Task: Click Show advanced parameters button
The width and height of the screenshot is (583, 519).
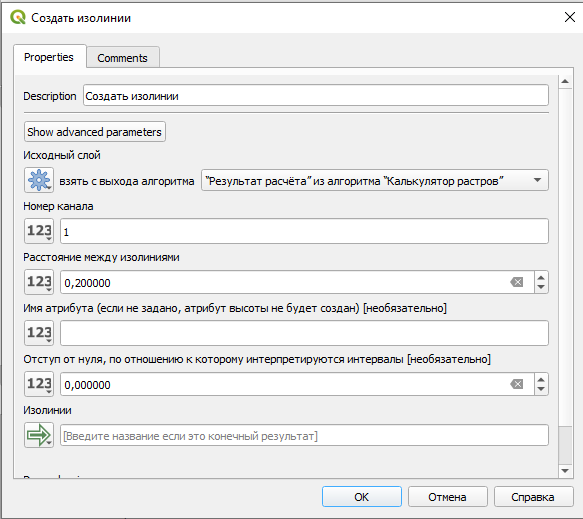Action: [94, 132]
